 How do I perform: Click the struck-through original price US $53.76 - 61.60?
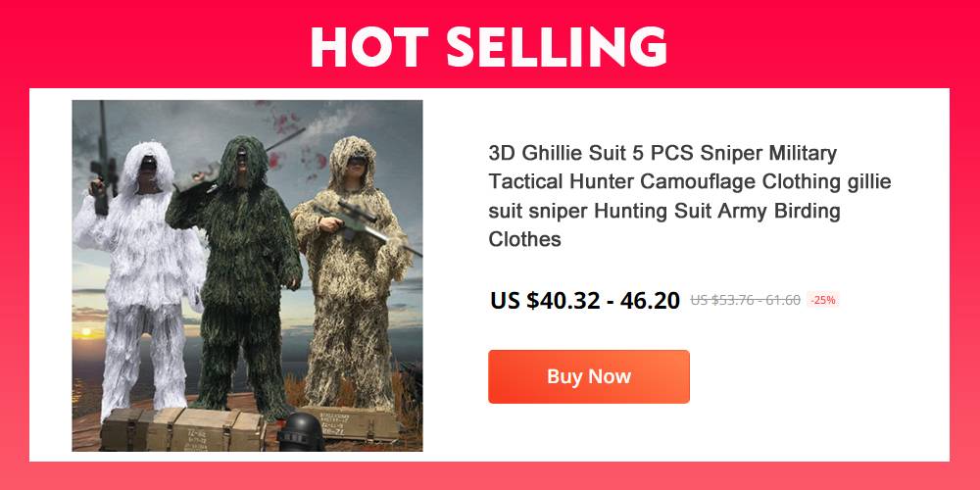[x=745, y=300]
